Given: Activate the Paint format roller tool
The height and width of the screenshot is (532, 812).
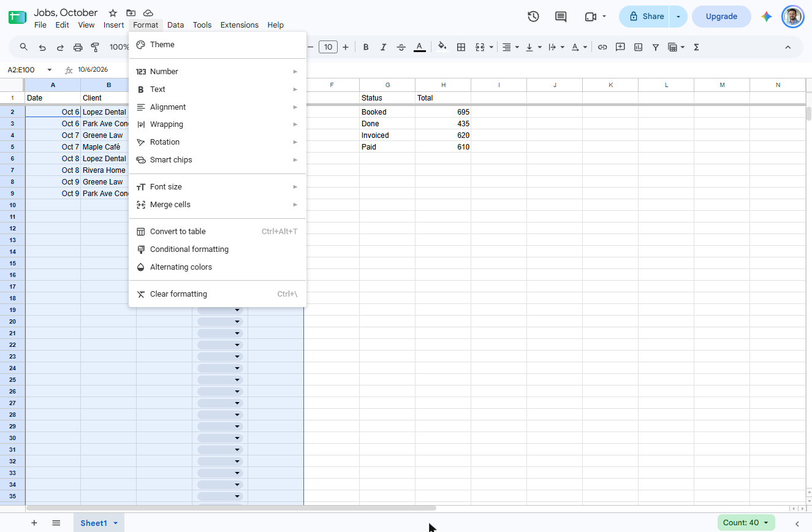Looking at the screenshot, I should coord(95,47).
